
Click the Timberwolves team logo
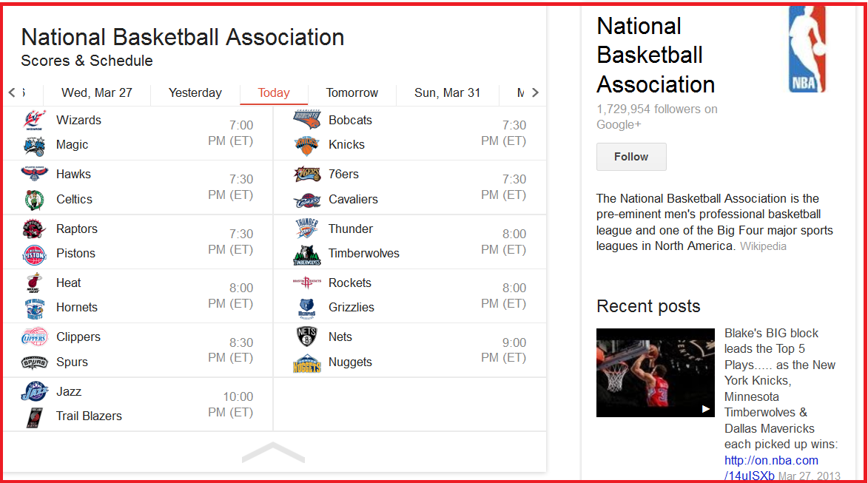[x=306, y=255]
